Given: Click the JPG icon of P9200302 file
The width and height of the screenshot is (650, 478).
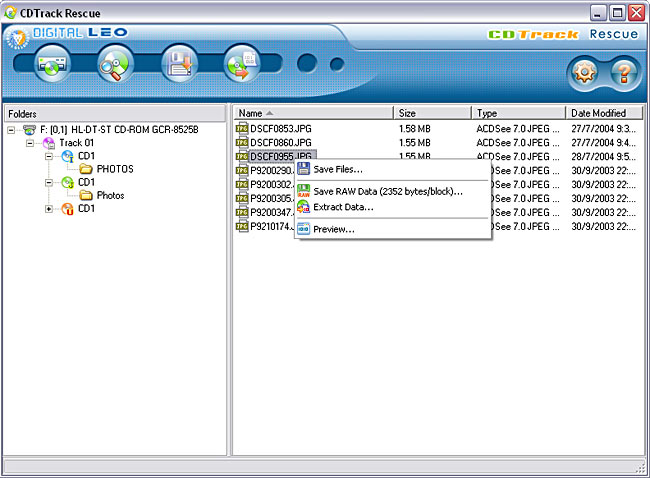Looking at the screenshot, I should [242, 184].
